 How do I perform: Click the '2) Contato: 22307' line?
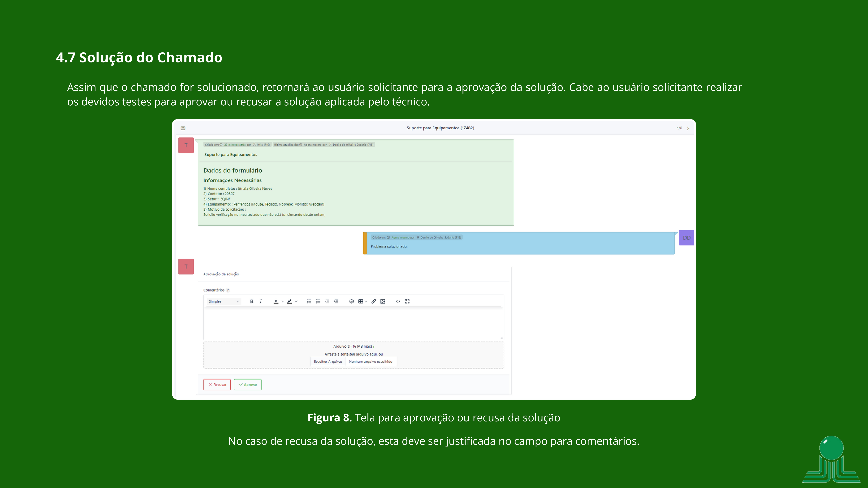(x=219, y=194)
